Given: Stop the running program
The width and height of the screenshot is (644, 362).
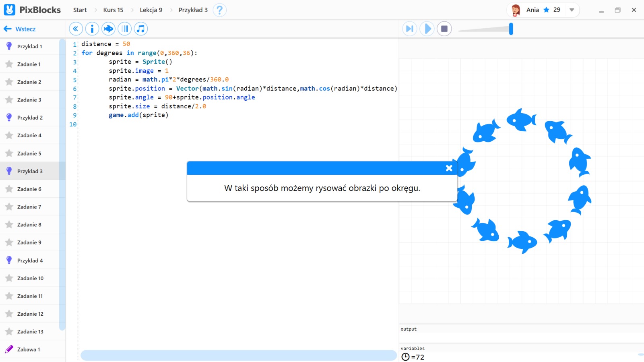Looking at the screenshot, I should click(x=444, y=29).
